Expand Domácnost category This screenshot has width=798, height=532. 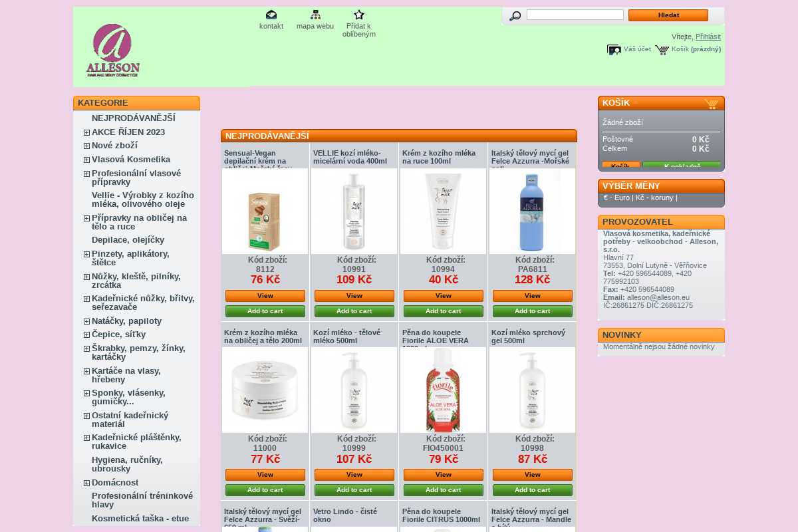click(x=86, y=483)
